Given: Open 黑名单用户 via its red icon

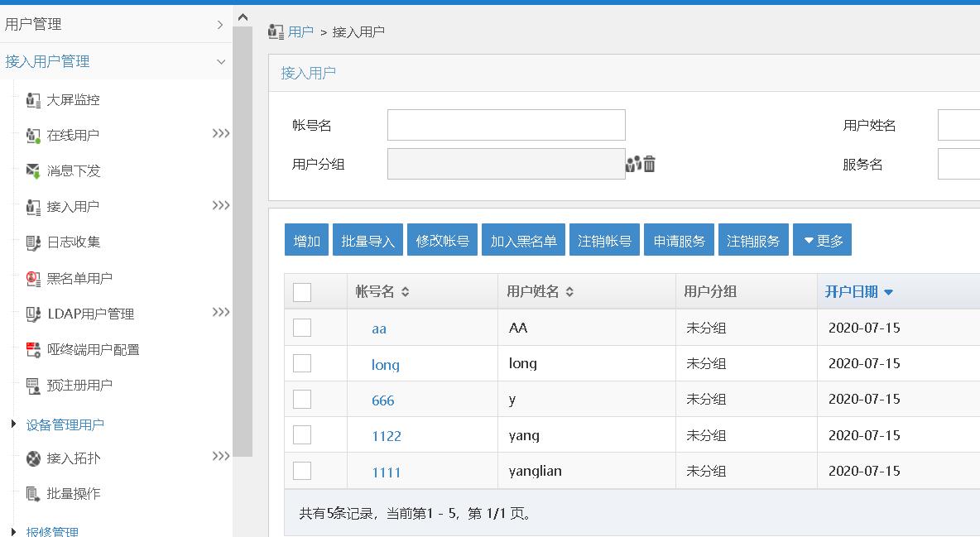Looking at the screenshot, I should (33, 278).
